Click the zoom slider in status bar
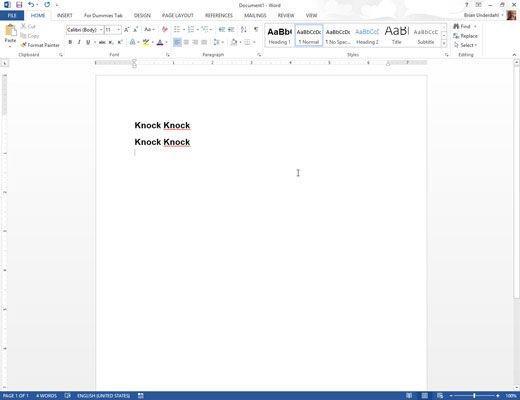This screenshot has height=400, width=520. [474, 396]
